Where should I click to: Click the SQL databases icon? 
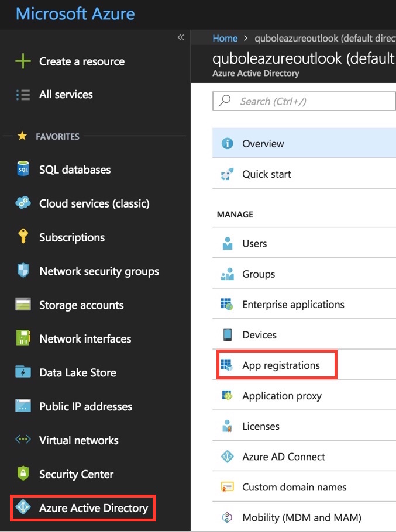pyautogui.click(x=23, y=169)
